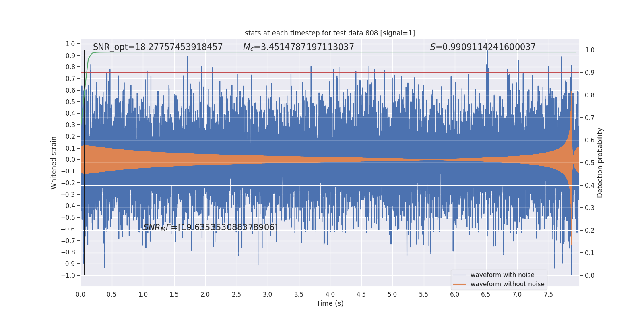Click the S=0.9909114241600037 annotation
The height and width of the screenshot is (322, 644).
(483, 47)
